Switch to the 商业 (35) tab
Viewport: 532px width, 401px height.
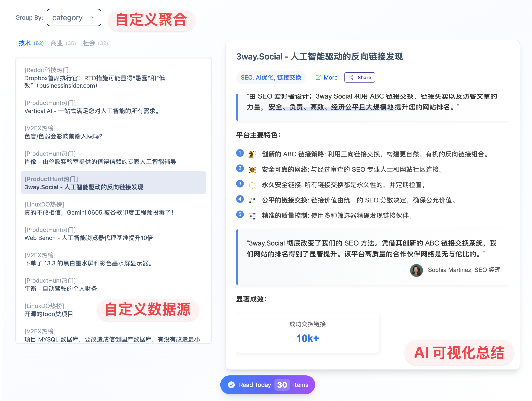pyautogui.click(x=63, y=43)
